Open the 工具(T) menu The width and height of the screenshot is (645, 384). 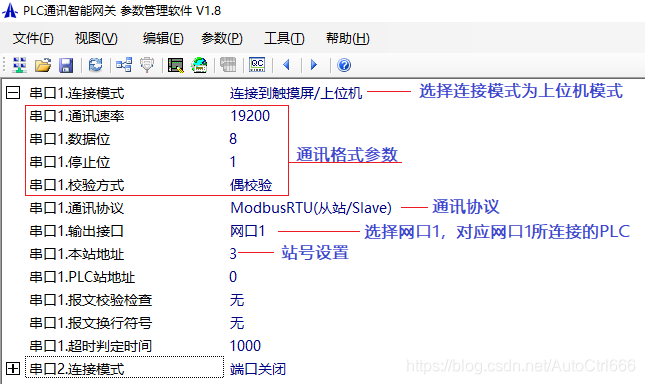(x=284, y=38)
